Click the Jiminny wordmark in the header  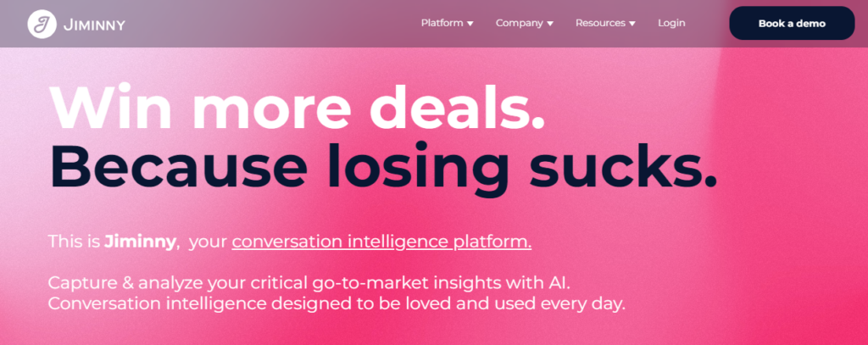click(94, 25)
